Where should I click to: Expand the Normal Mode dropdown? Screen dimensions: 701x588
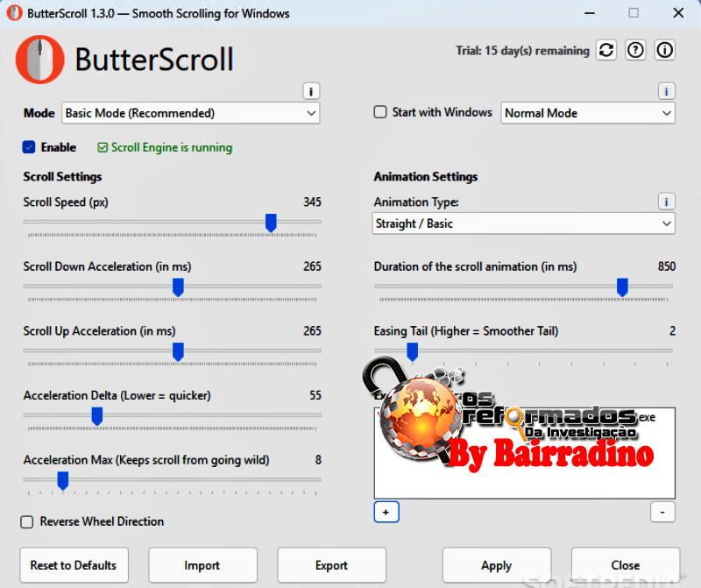[x=587, y=113]
